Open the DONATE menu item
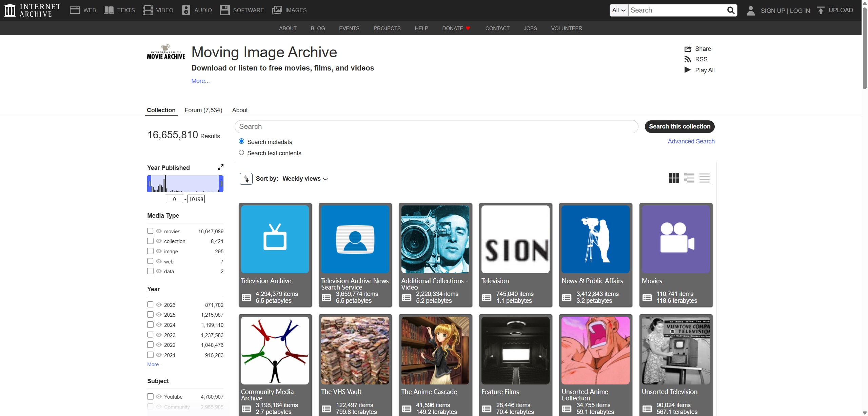868x416 pixels. pyautogui.click(x=456, y=28)
